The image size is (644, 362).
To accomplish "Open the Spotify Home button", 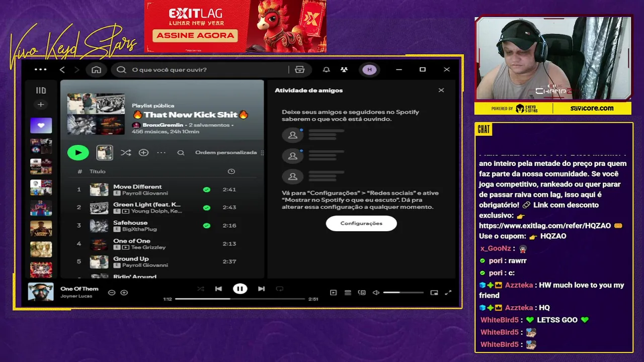I will point(96,69).
